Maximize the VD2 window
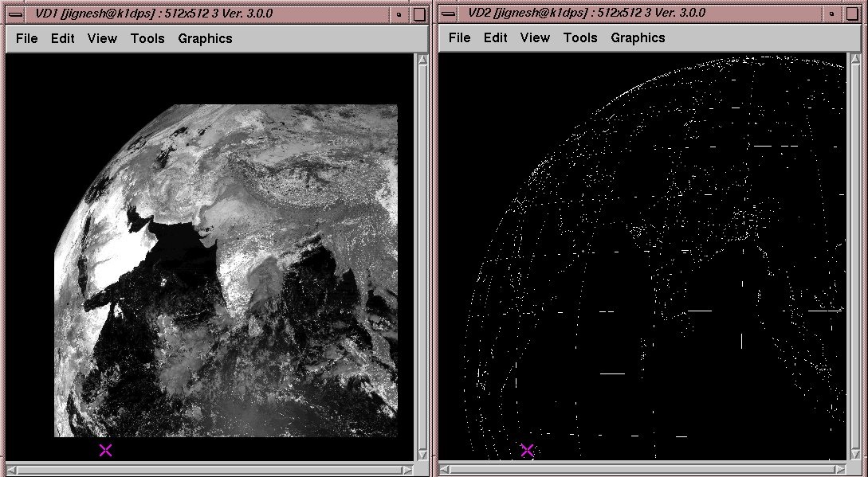Viewport: 868px width, 477px height. pos(852,14)
